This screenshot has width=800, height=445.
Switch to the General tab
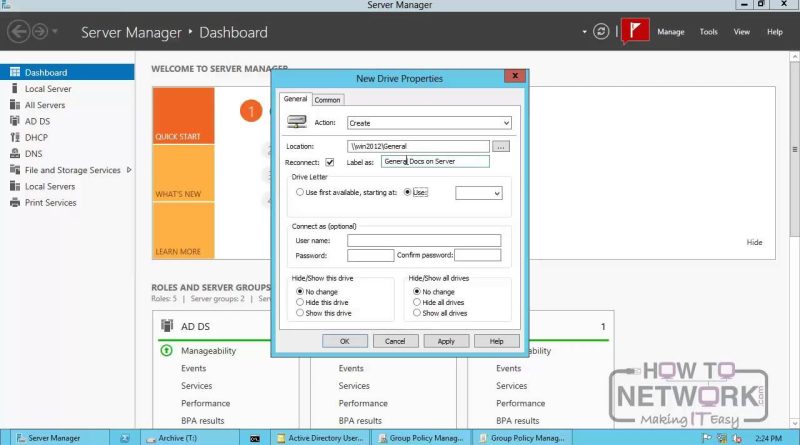(295, 99)
